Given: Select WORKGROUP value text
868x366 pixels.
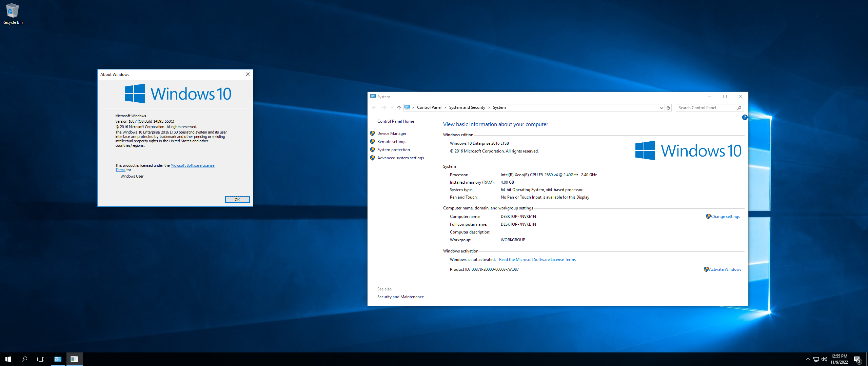Looking at the screenshot, I should click(513, 240).
